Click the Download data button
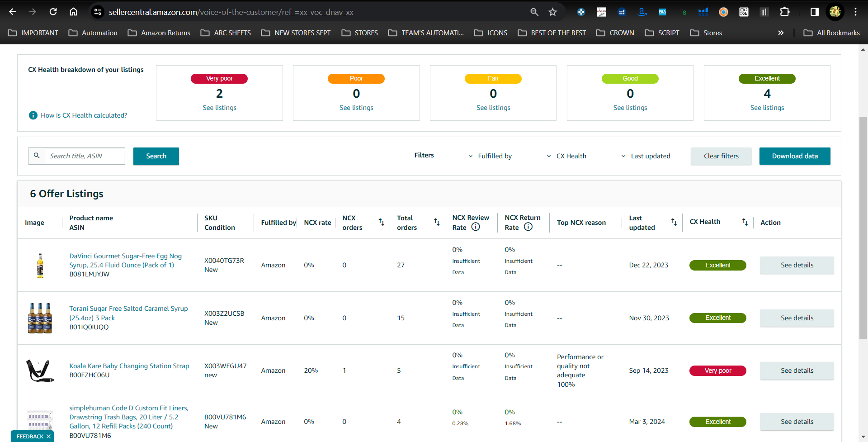This screenshot has height=442, width=868. pyautogui.click(x=795, y=156)
